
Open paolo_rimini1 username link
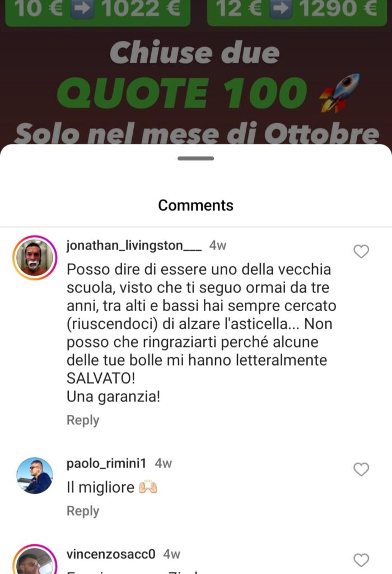(x=106, y=464)
